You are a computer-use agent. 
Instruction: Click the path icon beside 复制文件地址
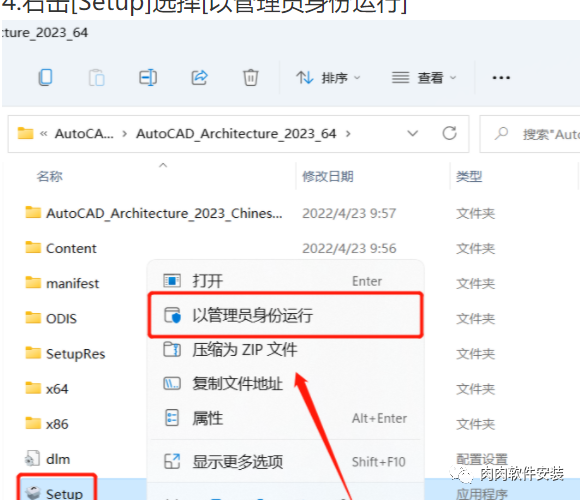tap(172, 383)
